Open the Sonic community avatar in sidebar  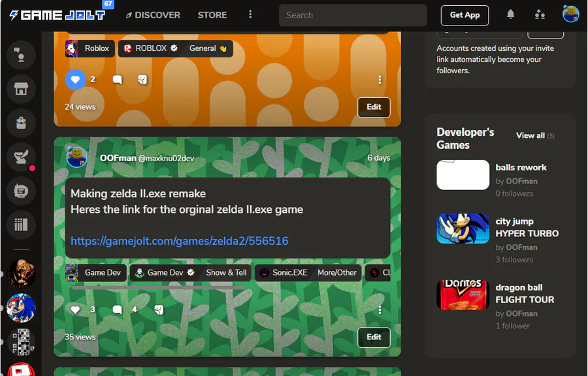[x=21, y=308]
